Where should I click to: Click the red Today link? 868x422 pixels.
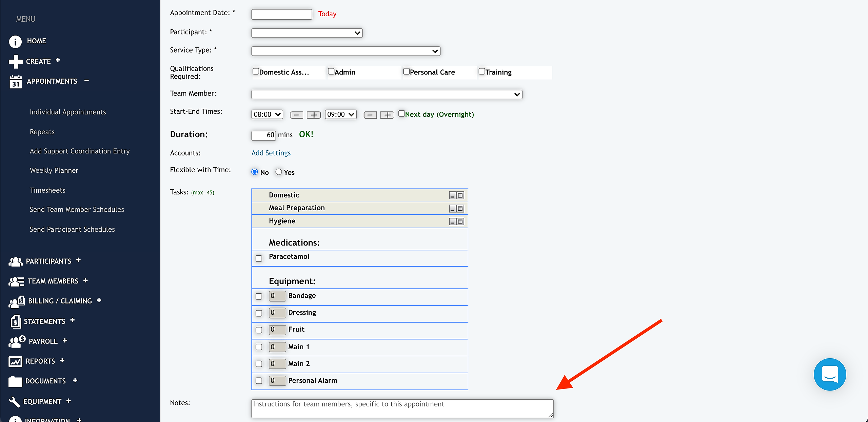click(327, 14)
